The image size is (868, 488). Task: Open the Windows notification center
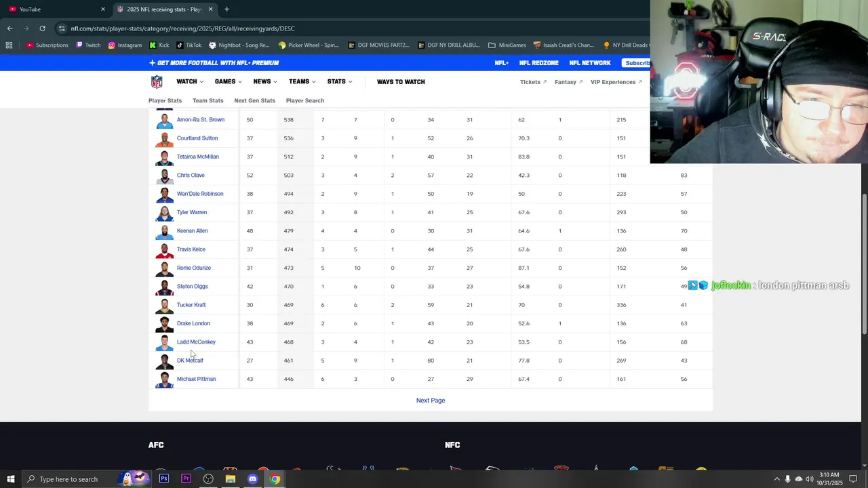pyautogui.click(x=853, y=479)
